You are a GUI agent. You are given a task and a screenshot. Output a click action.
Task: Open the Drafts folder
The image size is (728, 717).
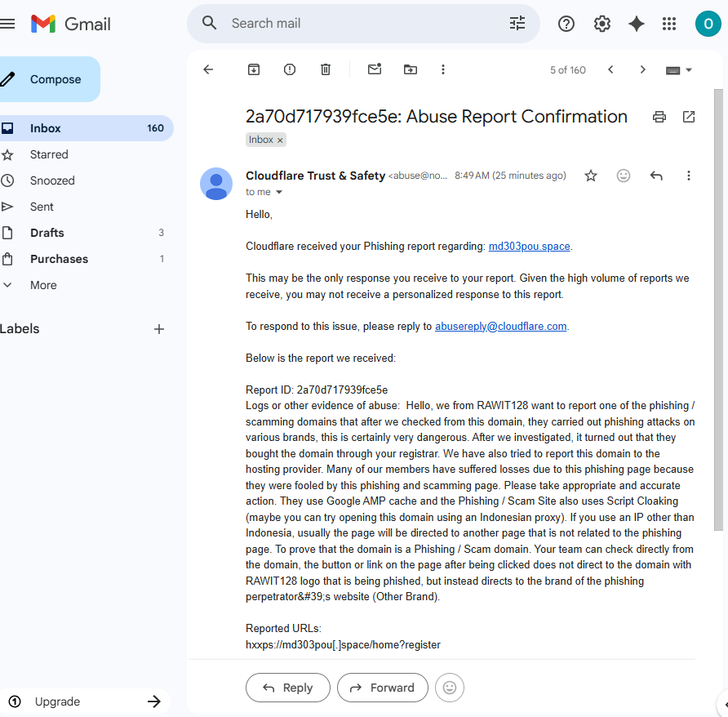pyautogui.click(x=86, y=233)
